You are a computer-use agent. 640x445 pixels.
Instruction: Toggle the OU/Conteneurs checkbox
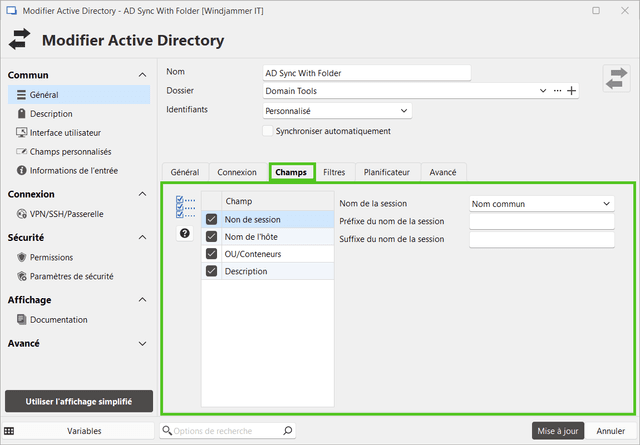(x=212, y=254)
